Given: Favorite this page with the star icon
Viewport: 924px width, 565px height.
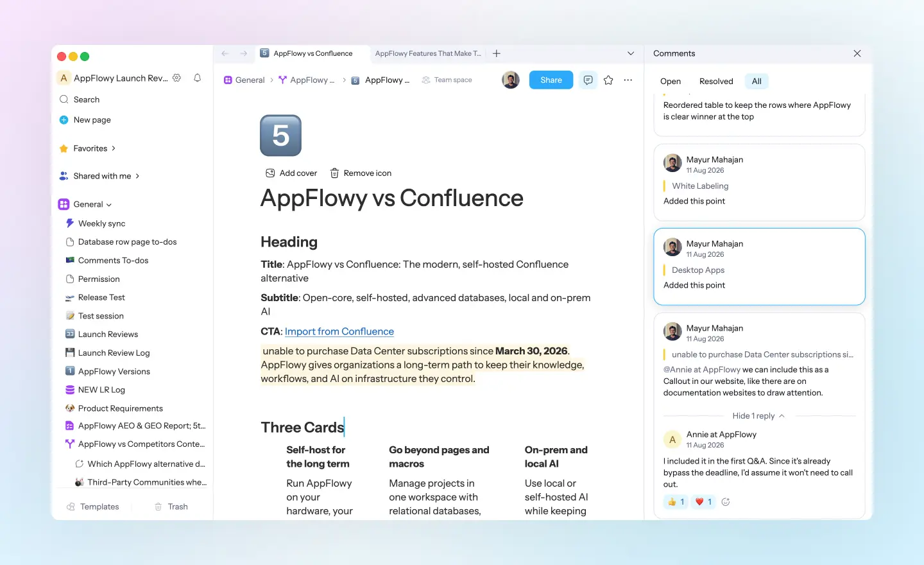Looking at the screenshot, I should tap(608, 80).
